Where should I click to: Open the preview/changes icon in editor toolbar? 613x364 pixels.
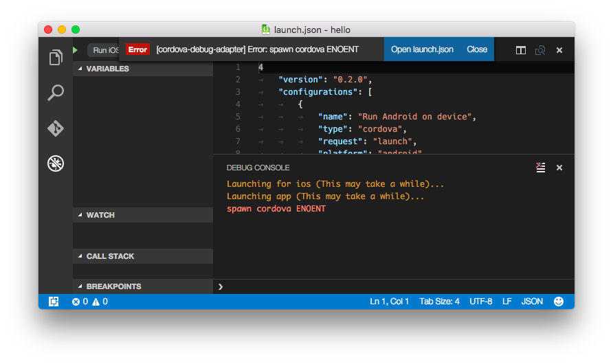pyautogui.click(x=540, y=50)
